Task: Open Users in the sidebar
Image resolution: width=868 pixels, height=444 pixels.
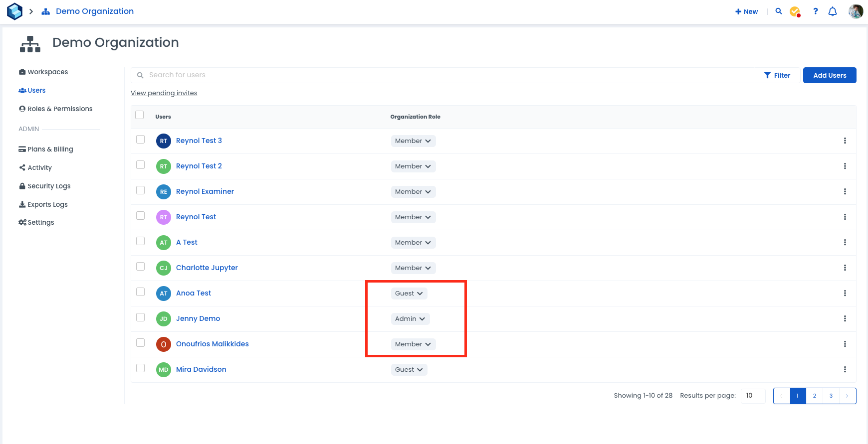Action: (32, 91)
